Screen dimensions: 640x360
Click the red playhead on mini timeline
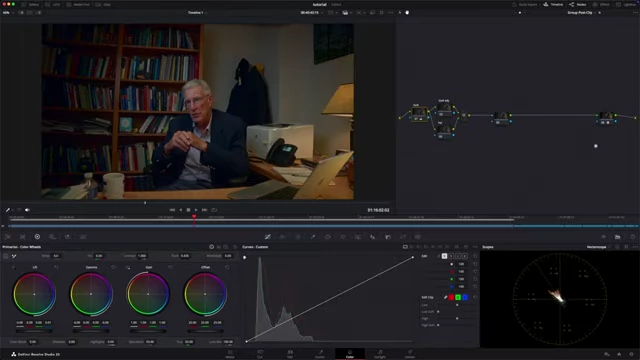(194, 217)
